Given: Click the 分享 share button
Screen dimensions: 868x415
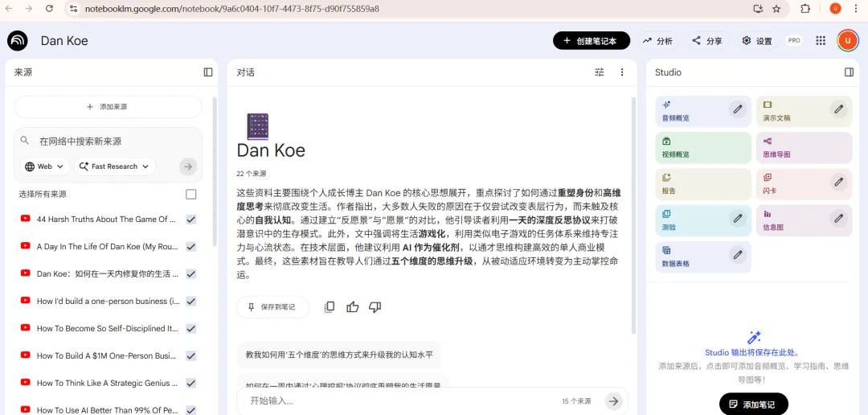Looking at the screenshot, I should coord(707,41).
